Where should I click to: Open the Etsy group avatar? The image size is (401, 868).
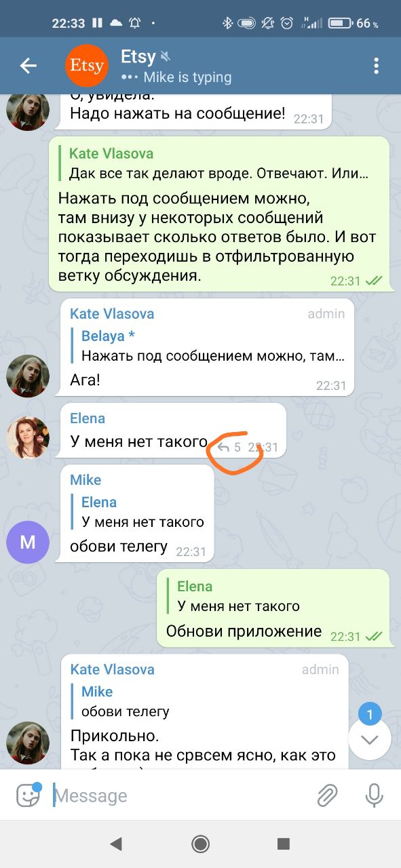(87, 66)
